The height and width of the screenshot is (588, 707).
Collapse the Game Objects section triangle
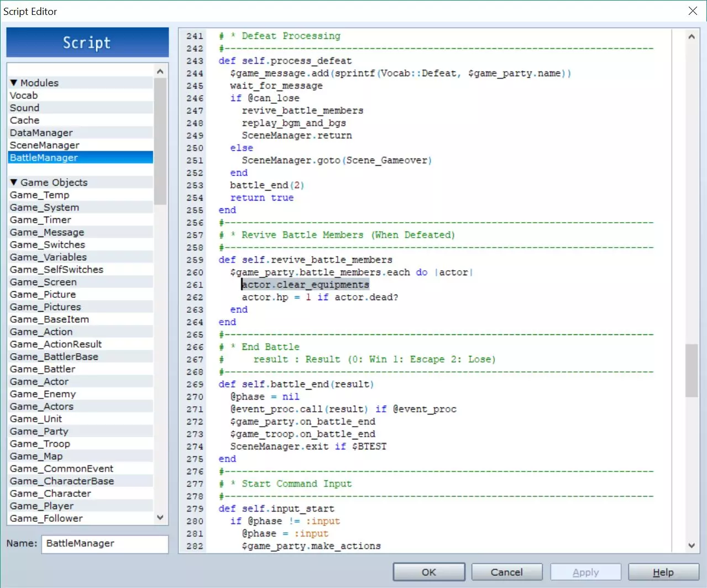tap(14, 182)
